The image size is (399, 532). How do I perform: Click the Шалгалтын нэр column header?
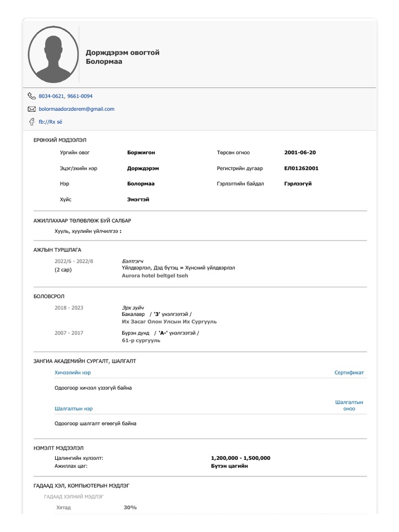[x=74, y=408]
